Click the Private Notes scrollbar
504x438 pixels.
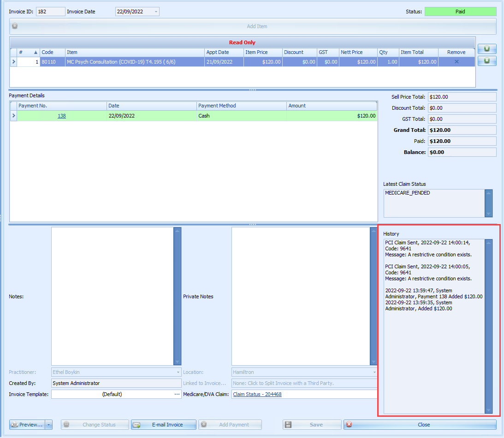pyautogui.click(x=373, y=296)
